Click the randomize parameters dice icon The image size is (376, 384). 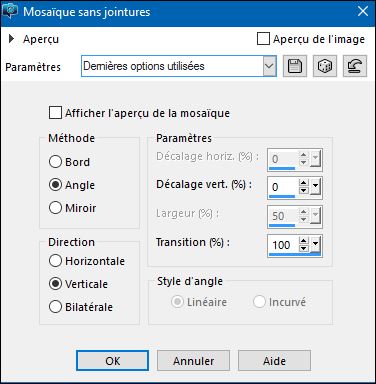tap(325, 66)
